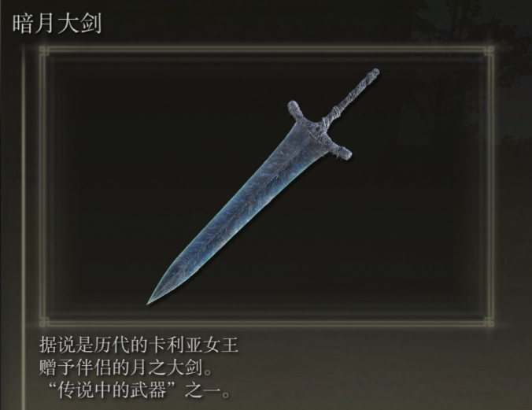This screenshot has width=532, height=410.
Task: Click the 暗月大剑 item title
Action: point(57,24)
